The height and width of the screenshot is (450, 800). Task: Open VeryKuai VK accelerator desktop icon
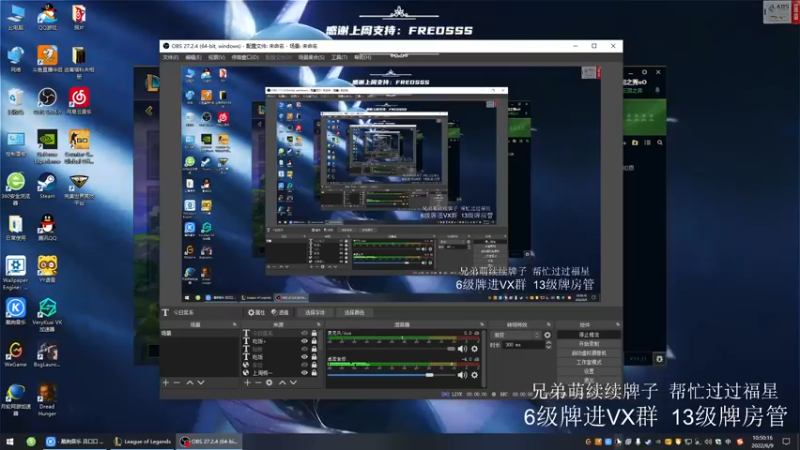(47, 315)
